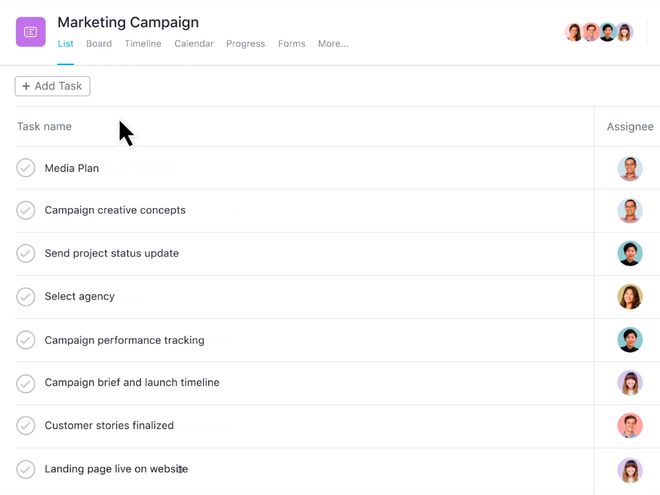Click the purple Marketing Campaign project icon

(31, 32)
